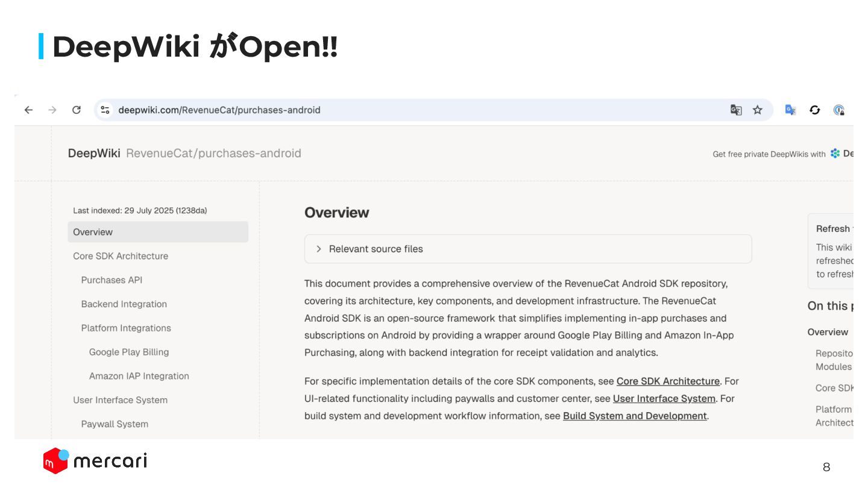The image size is (868, 488).
Task: Expand the Relevant source files section
Action: click(x=528, y=249)
